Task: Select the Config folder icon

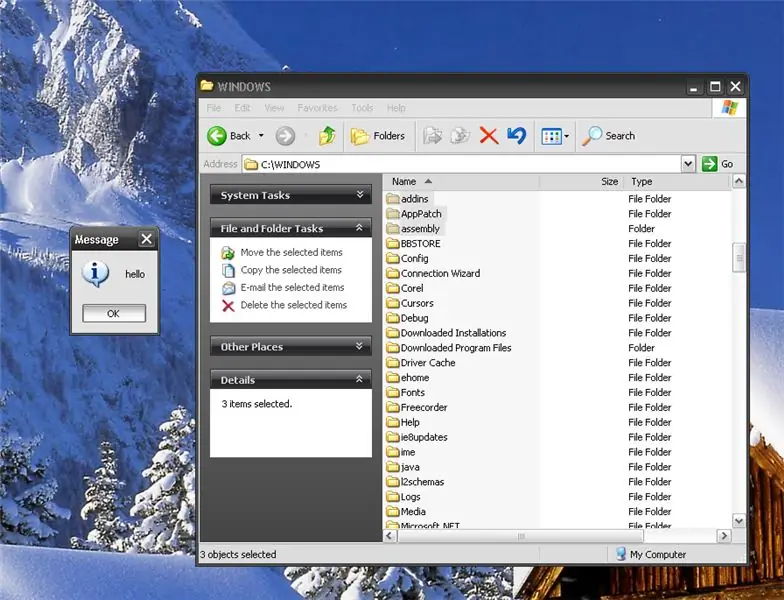Action: tap(393, 258)
